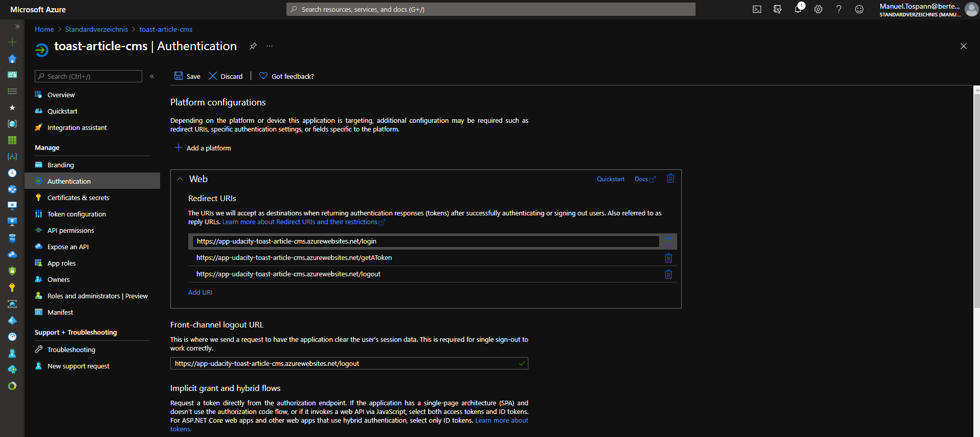Open the yellow key icon in left rail
This screenshot has height=437, width=980.
click(12, 288)
